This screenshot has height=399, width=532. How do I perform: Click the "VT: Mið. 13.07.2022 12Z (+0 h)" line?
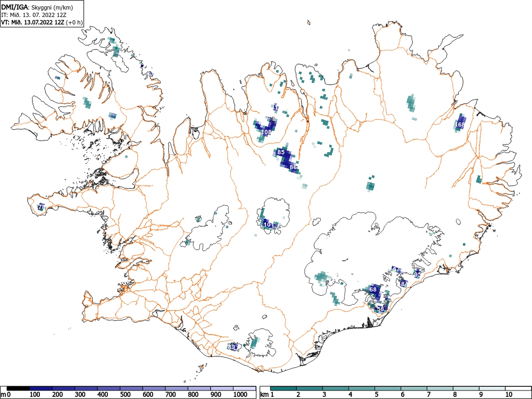(41, 22)
